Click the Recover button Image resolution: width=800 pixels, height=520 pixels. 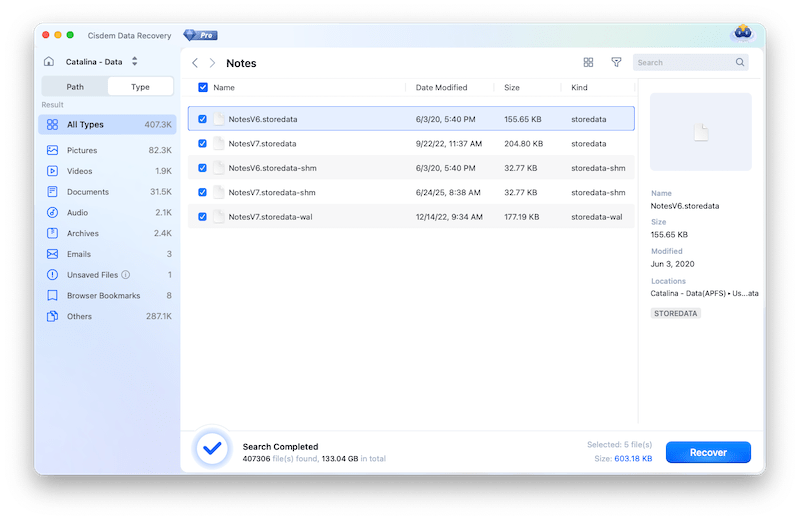(708, 452)
